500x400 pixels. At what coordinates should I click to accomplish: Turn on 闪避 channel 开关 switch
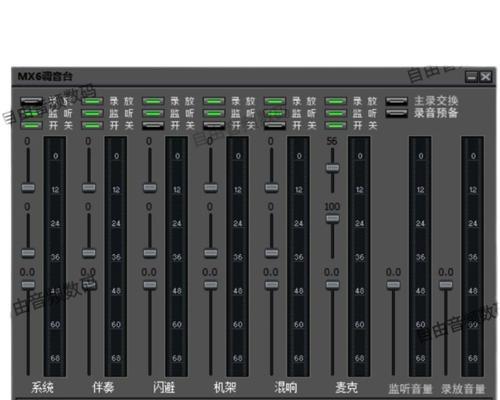pos(153,125)
